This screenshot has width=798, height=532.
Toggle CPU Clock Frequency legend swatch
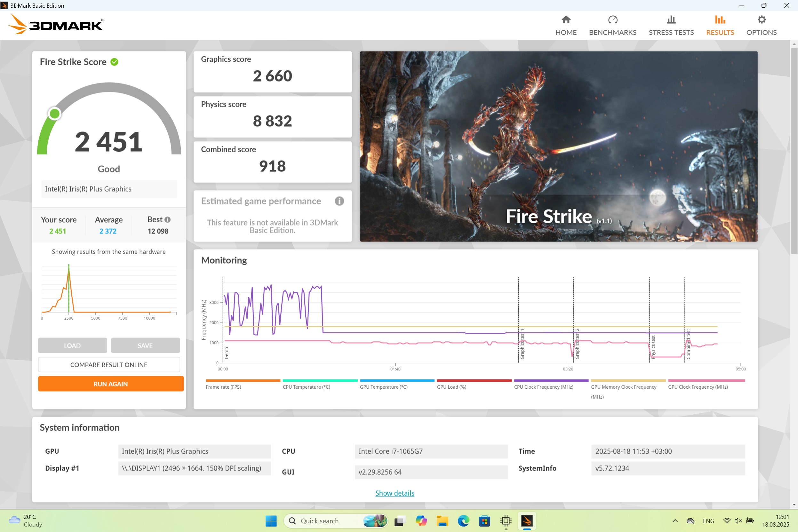pos(551,381)
